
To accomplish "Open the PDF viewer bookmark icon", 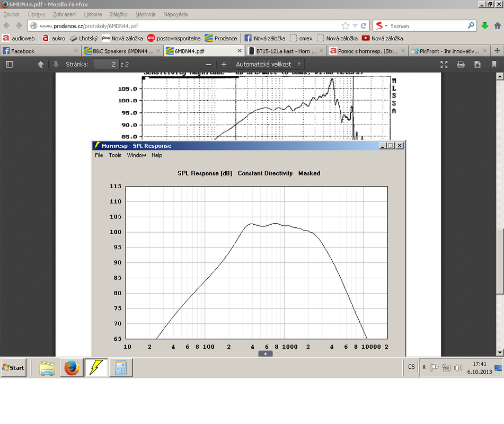I will 494,64.
